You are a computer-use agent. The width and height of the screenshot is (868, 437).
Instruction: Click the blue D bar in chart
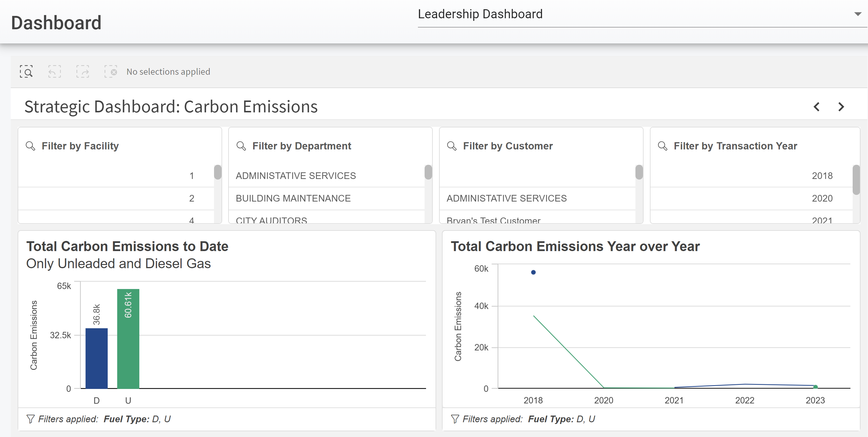tap(96, 359)
